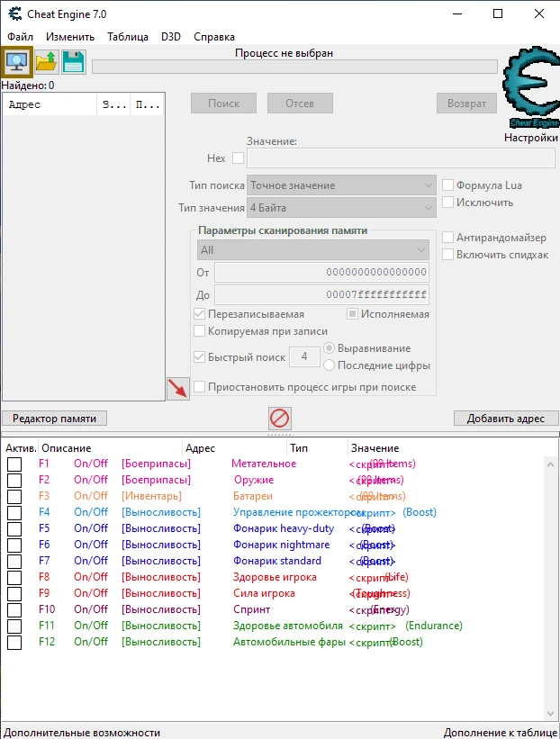The image size is (560, 739).
Task: Click the open folder table icon
Action: [46, 62]
